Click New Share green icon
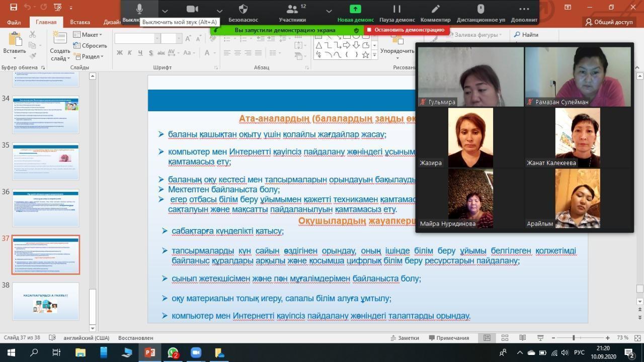644x362 pixels. coord(355,9)
